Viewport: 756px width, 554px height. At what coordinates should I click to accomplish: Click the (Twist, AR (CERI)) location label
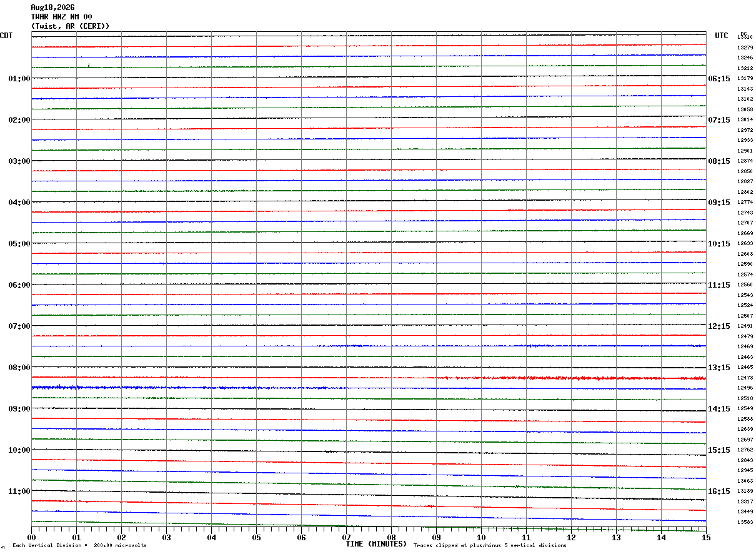(70, 26)
